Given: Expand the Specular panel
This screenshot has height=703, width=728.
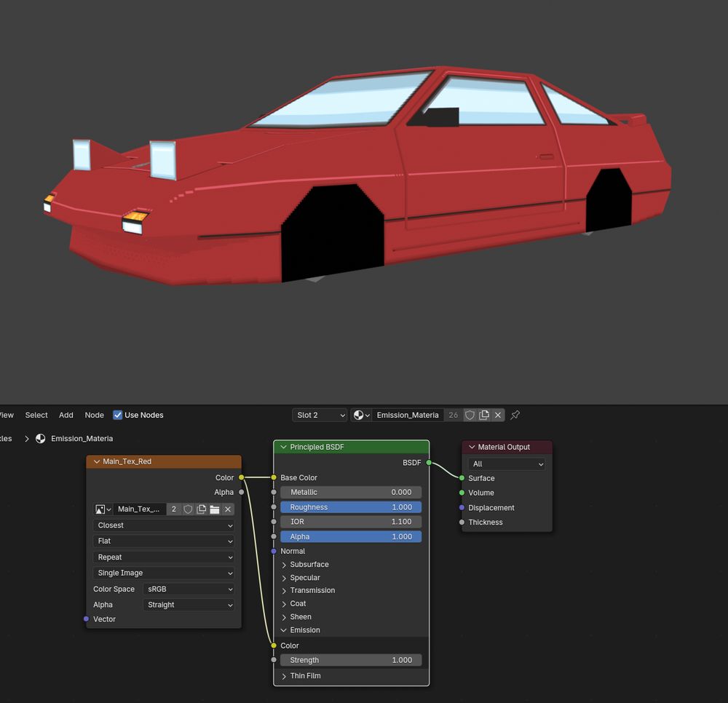Looking at the screenshot, I should point(284,578).
